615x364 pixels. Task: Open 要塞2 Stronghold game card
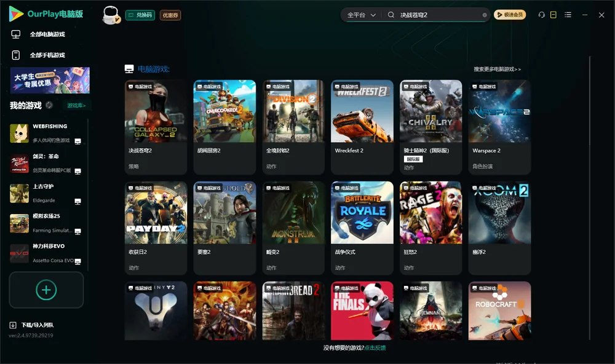pos(224,228)
